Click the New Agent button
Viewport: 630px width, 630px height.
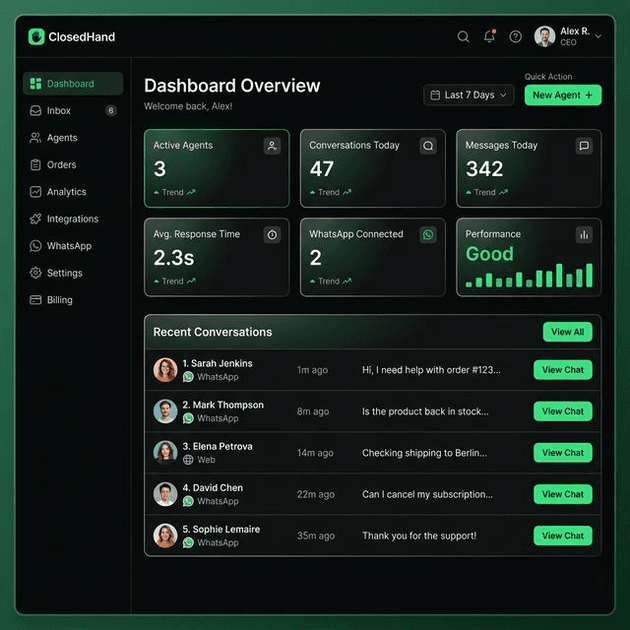563,95
